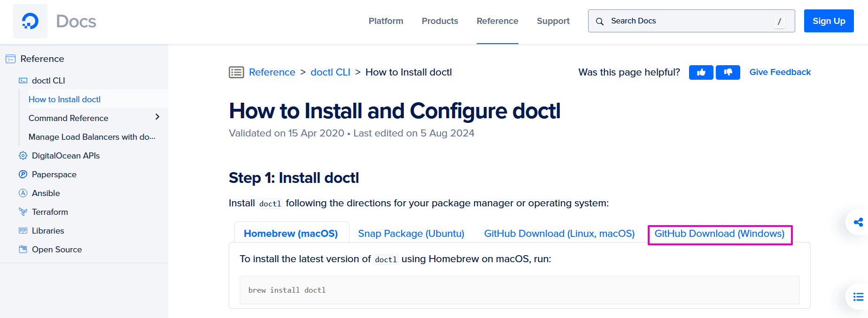Select GitHub Download (Linux, macOS) tab
The image size is (868, 318).
[x=559, y=234]
